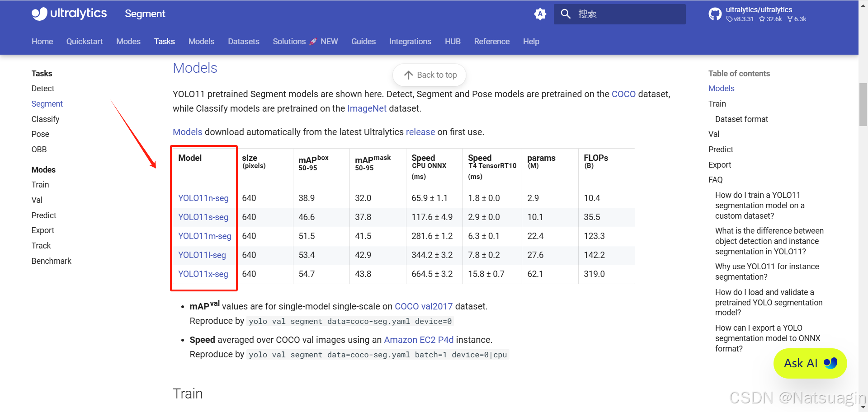Open the Home tab
Image resolution: width=868 pixels, height=412 pixels.
tap(42, 42)
